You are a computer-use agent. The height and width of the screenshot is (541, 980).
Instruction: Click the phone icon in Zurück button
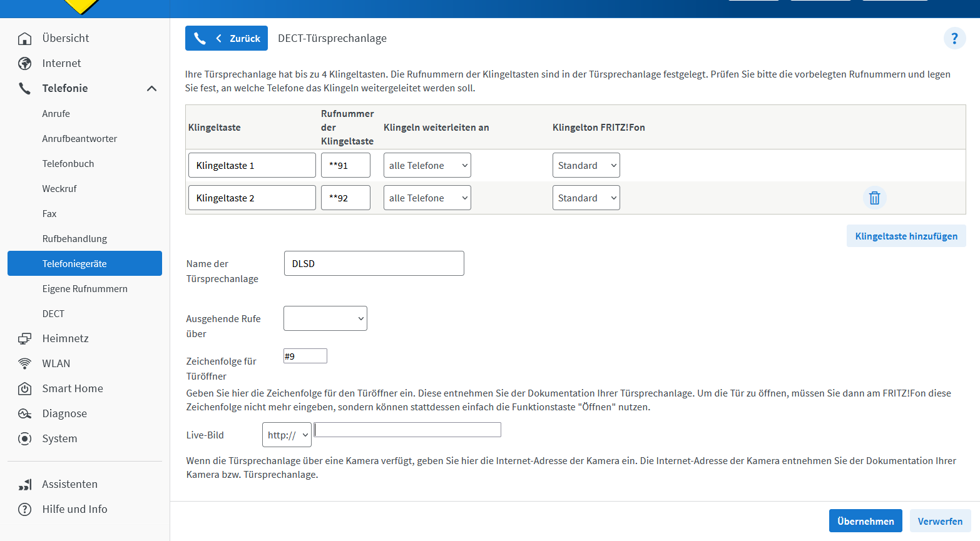click(x=200, y=39)
